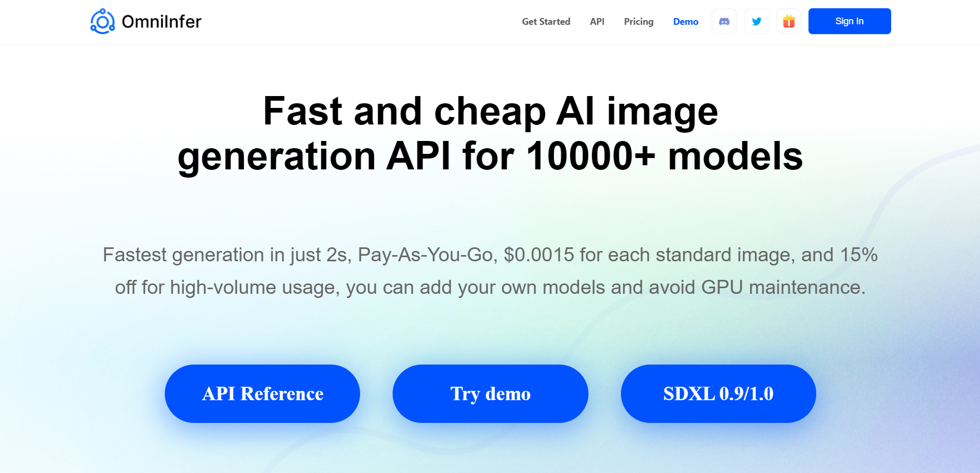Open the SDXL 0.9/1.0 button
The width and height of the screenshot is (980, 473).
(x=718, y=393)
